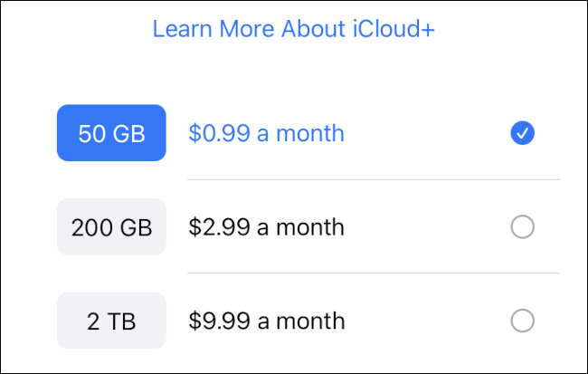The width and height of the screenshot is (588, 374).
Task: Tap the selected circle beside $0.99 a month
Action: pyautogui.click(x=522, y=134)
